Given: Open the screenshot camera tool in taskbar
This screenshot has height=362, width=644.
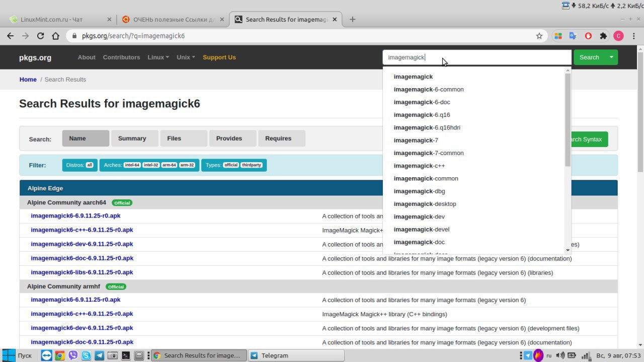Looking at the screenshot, I should pos(113,355).
